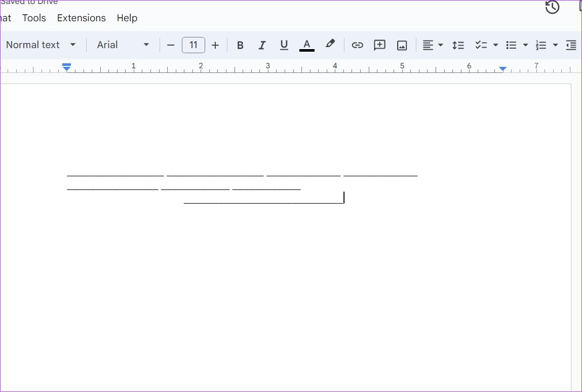Click the bulleted list icon
The image size is (582, 392).
click(x=511, y=45)
